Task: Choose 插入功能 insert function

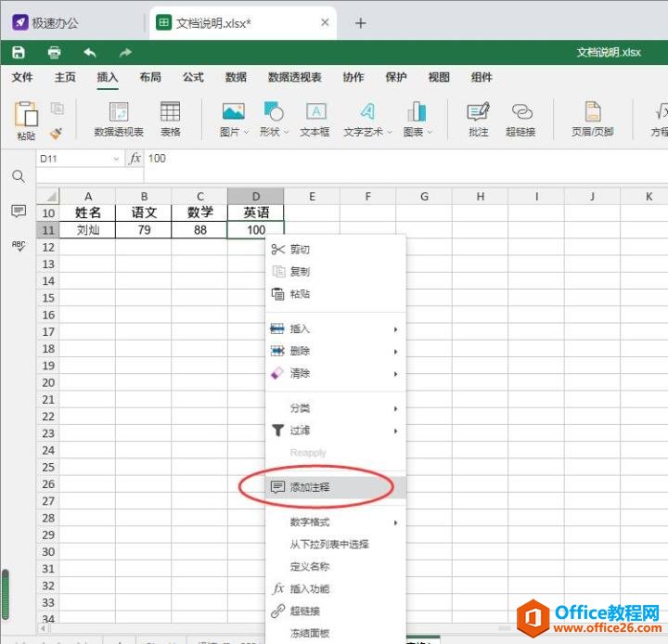Action: tap(336, 588)
